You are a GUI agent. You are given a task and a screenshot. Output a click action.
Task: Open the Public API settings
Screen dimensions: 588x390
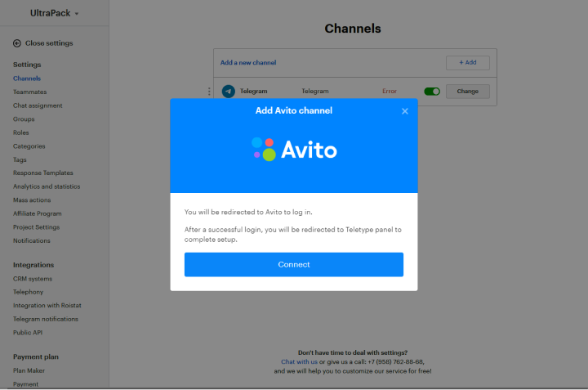(29, 332)
